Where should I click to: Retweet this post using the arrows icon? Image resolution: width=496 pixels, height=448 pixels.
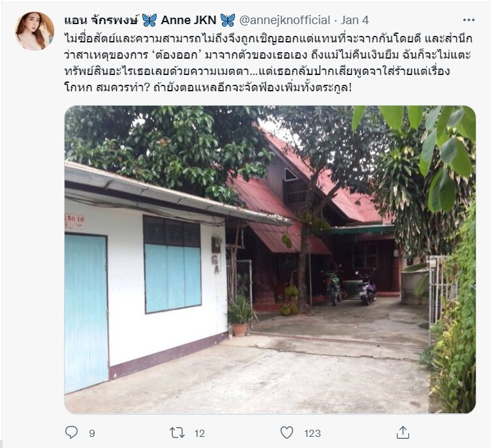[x=177, y=432]
